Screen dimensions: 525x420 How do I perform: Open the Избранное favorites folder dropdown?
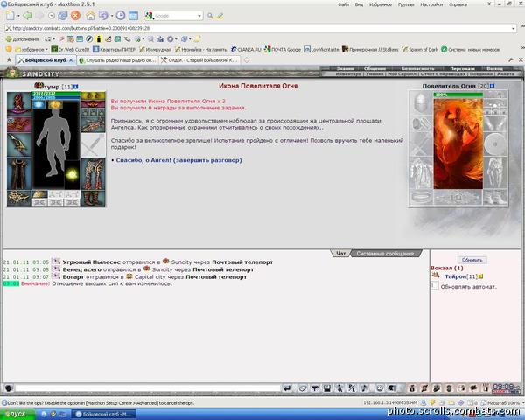coord(31,50)
